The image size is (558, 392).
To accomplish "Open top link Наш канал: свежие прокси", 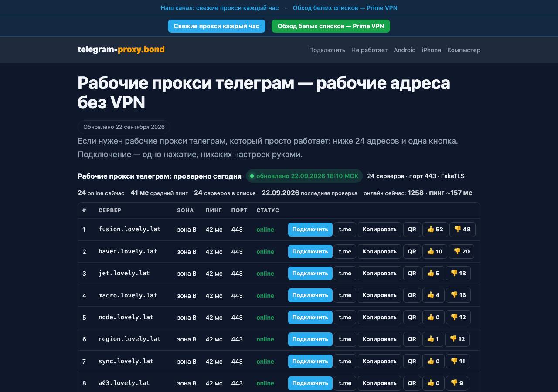I will [220, 8].
